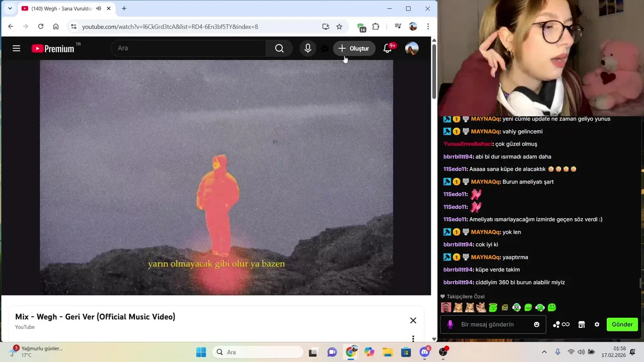Click bbrrblltt94 on 'abi bi dur' message
Viewport: 644px width, 362px height.
click(x=458, y=156)
